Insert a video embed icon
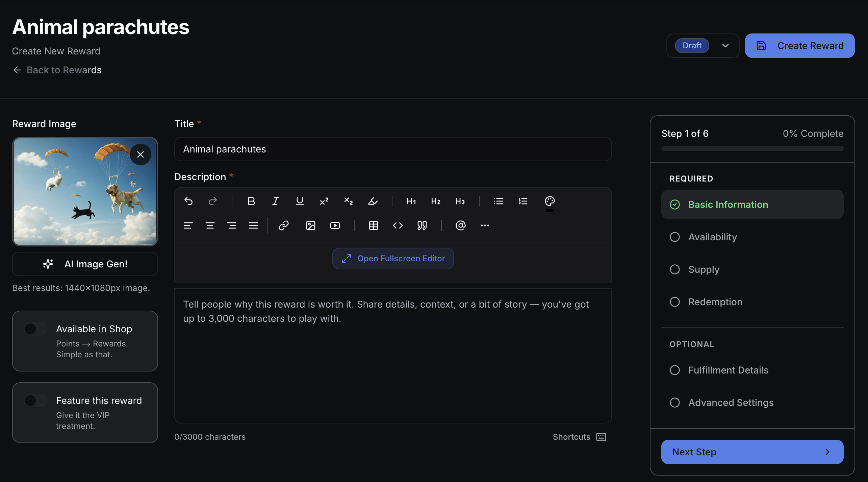 [335, 225]
